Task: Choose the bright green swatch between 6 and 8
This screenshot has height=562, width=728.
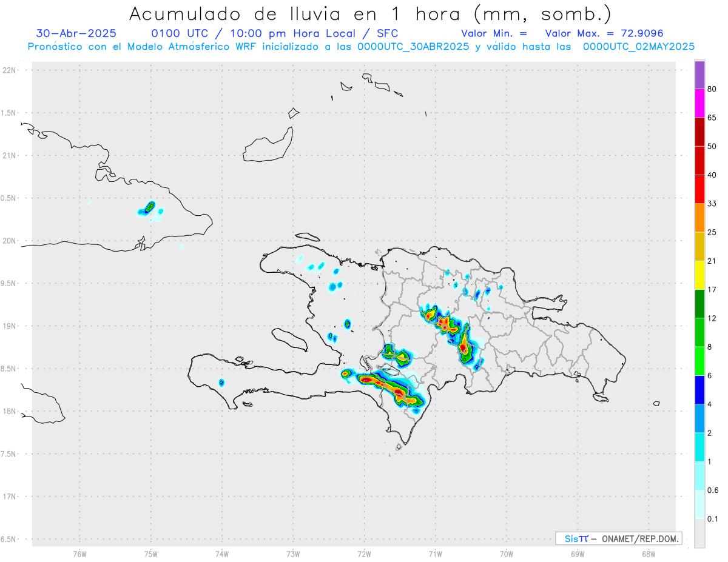Action: 699,361
